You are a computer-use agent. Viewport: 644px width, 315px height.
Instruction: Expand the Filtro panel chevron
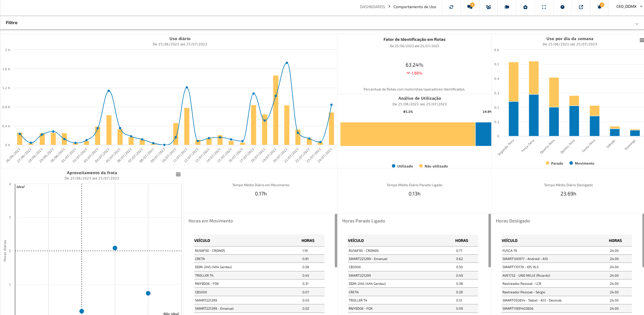(637, 24)
